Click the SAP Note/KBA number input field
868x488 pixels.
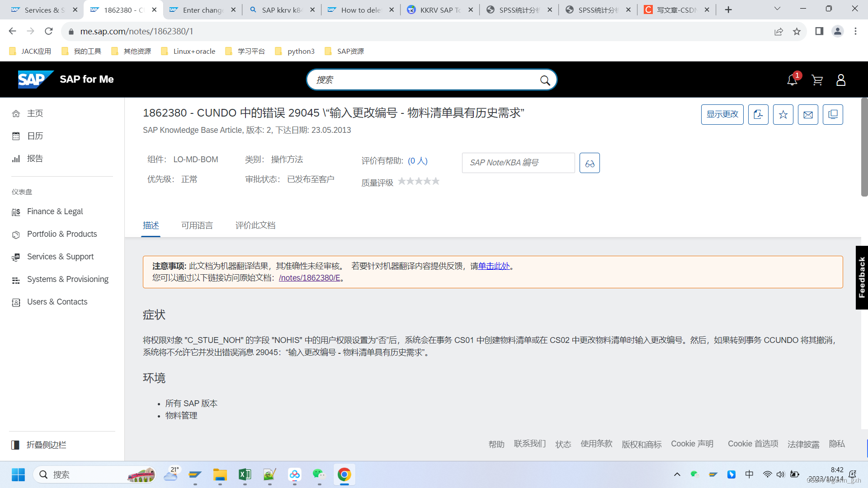[x=518, y=163]
